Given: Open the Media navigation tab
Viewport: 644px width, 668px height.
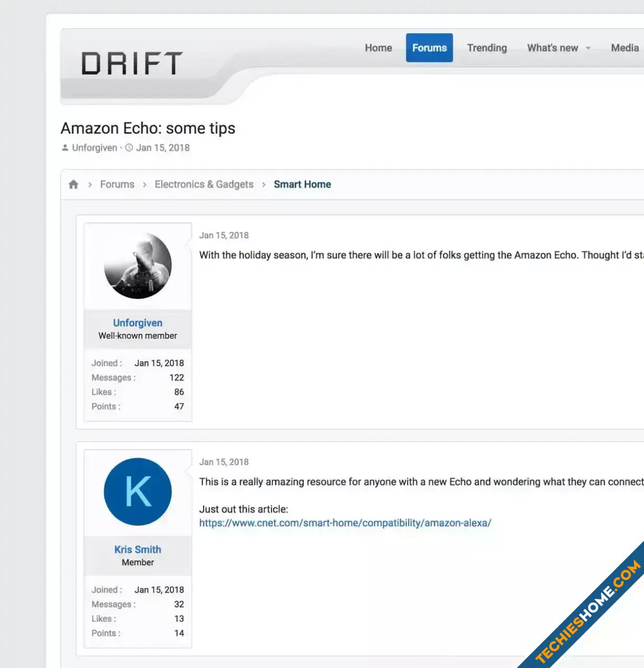Looking at the screenshot, I should click(625, 48).
